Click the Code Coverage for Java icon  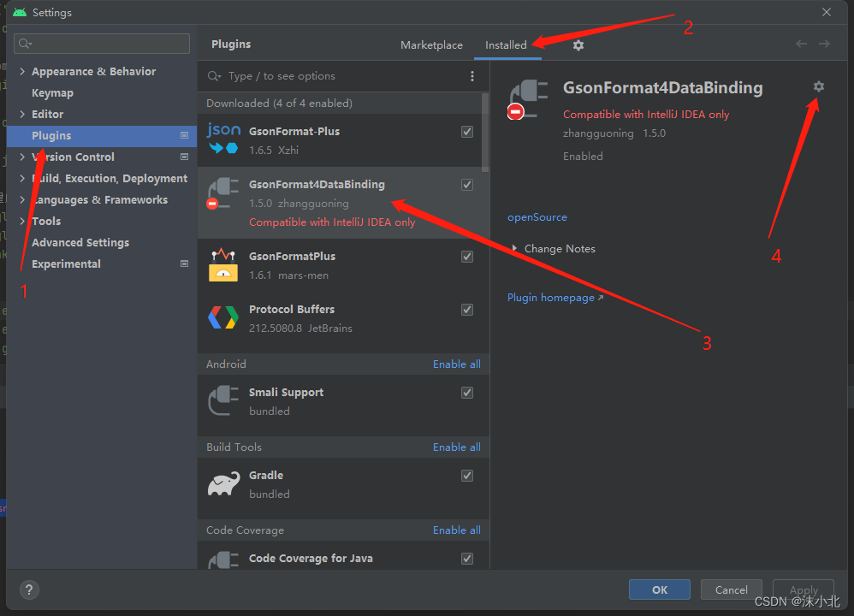pos(223,560)
